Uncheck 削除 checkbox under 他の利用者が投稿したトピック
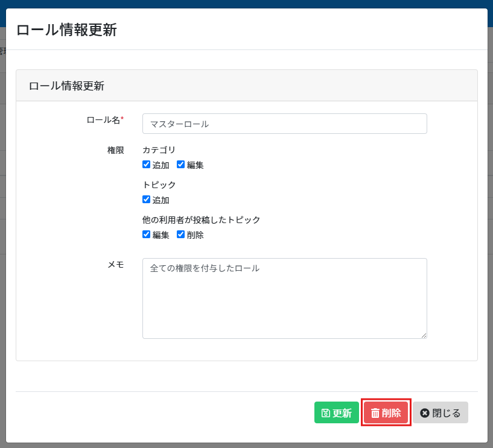 coord(180,235)
